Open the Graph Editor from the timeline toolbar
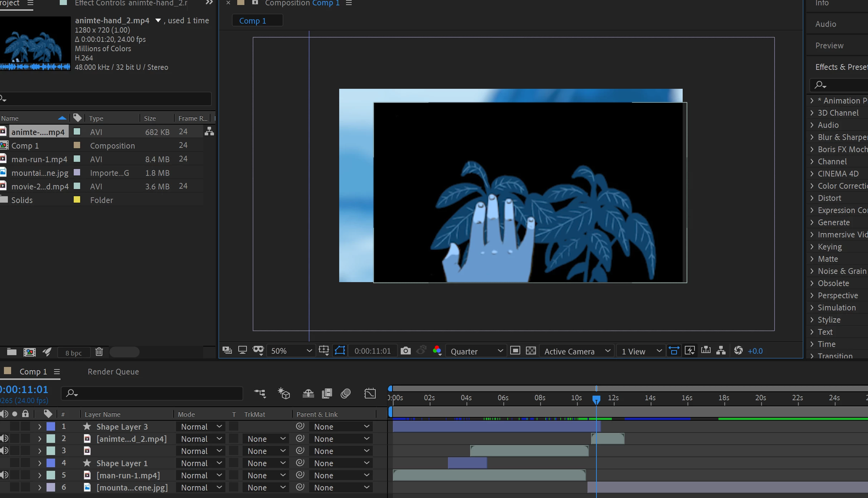Screen dimensions: 868x498 (370, 394)
